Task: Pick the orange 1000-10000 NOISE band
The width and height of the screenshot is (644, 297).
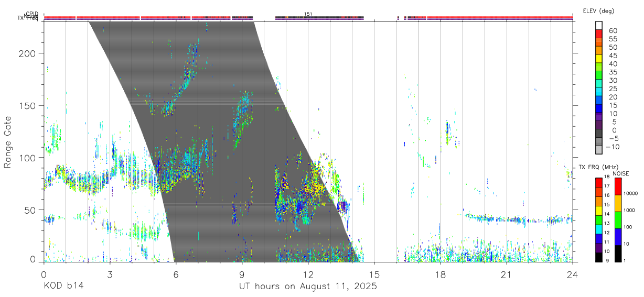Action: point(618,203)
